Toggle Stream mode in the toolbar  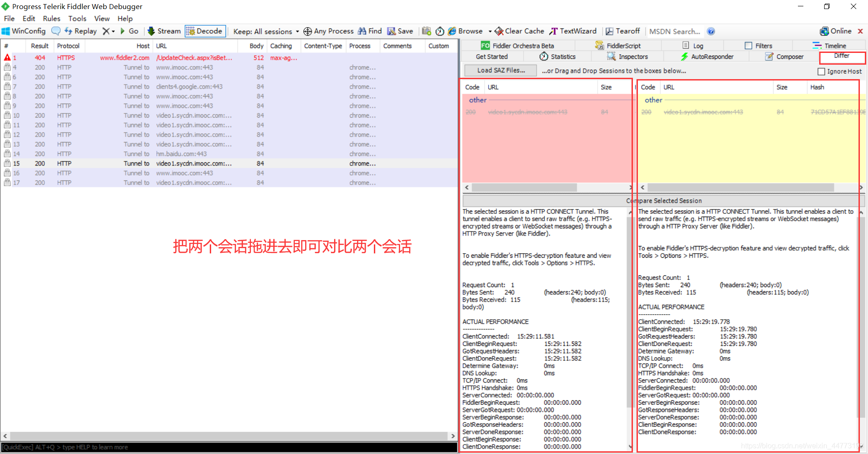point(164,31)
